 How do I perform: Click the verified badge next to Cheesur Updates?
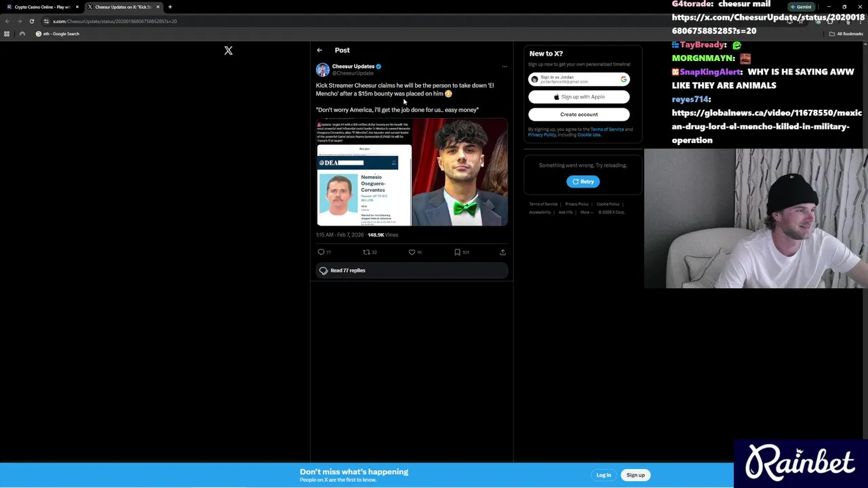378,66
